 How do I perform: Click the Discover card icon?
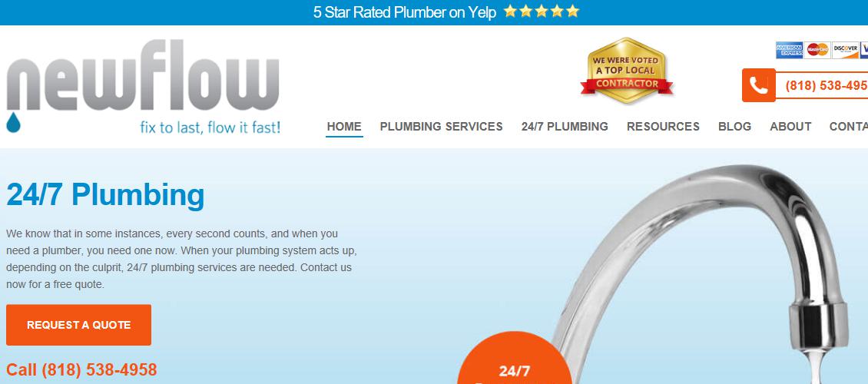[845, 50]
